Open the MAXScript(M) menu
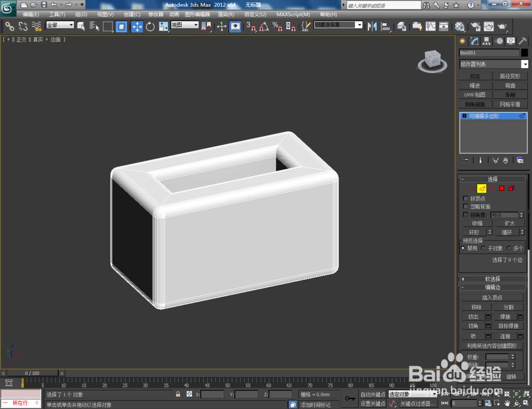This screenshot has width=532, height=409. (x=293, y=14)
